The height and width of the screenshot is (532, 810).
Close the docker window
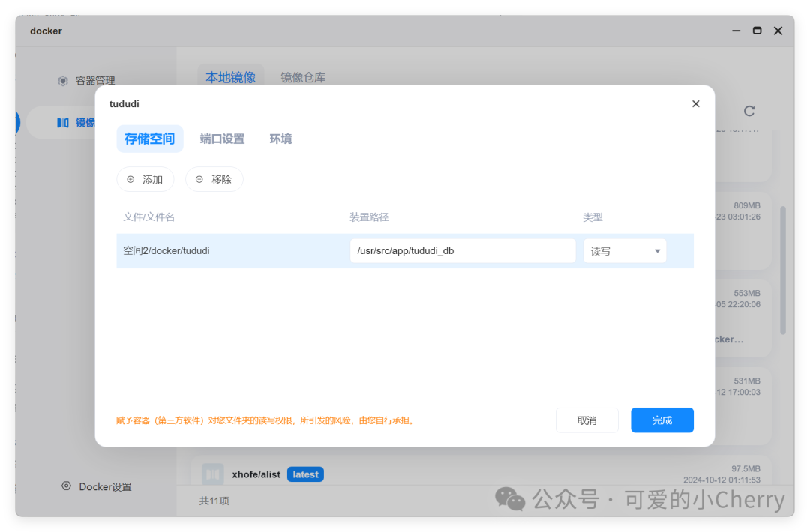pyautogui.click(x=778, y=31)
